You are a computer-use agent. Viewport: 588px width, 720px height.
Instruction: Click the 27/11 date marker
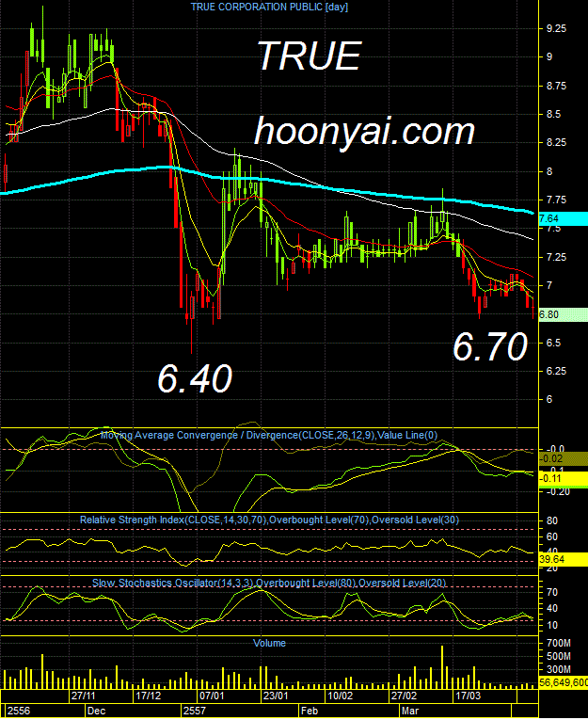tap(83, 696)
